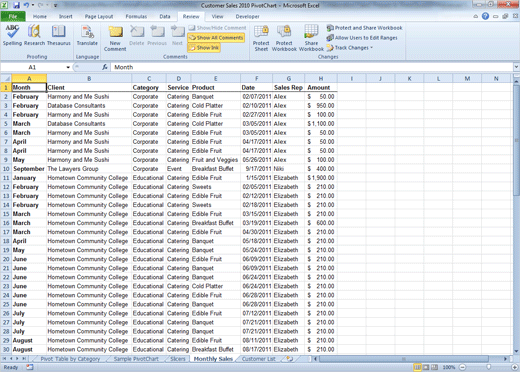This screenshot has width=520, height=372.
Task: Click the formula bar showing Month
Action: click(311, 67)
